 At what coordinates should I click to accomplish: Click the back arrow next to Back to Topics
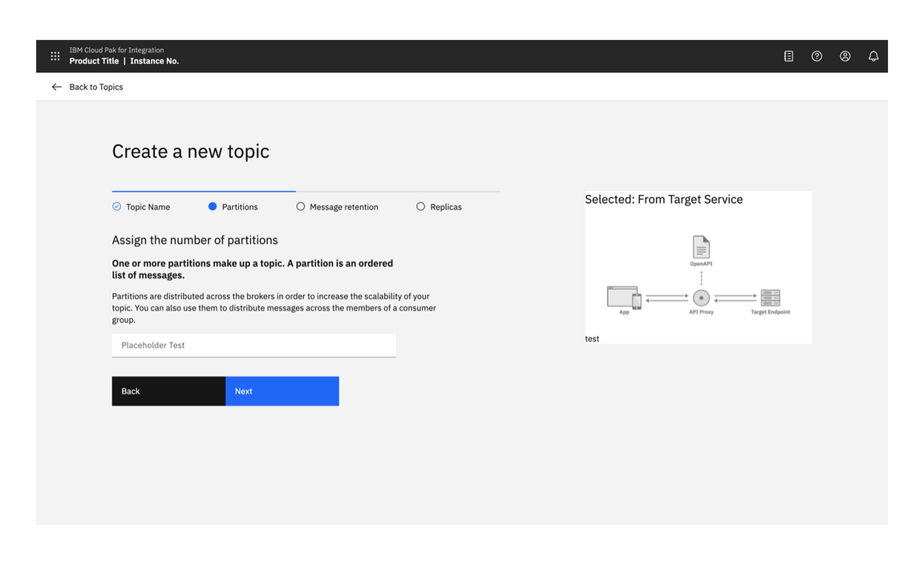pyautogui.click(x=56, y=86)
